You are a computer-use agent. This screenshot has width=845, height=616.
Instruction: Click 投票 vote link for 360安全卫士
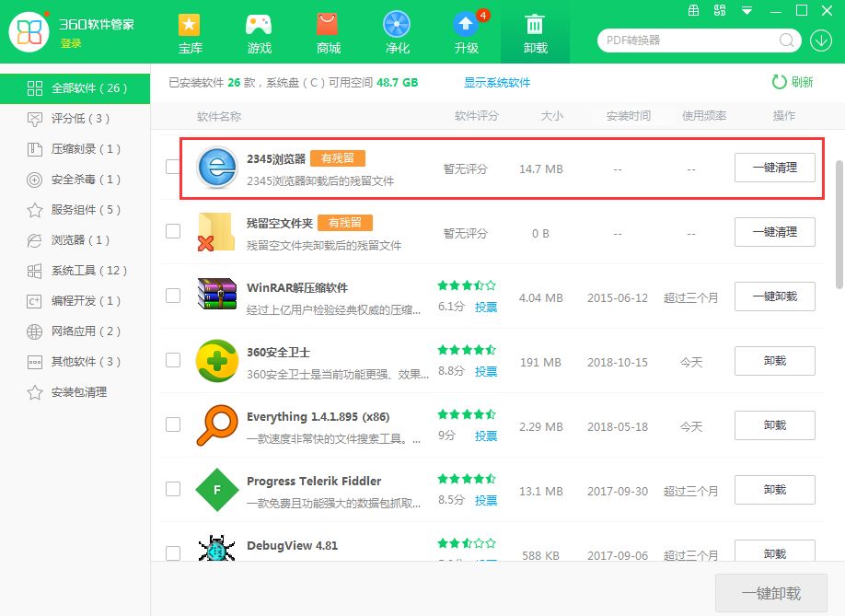[485, 371]
